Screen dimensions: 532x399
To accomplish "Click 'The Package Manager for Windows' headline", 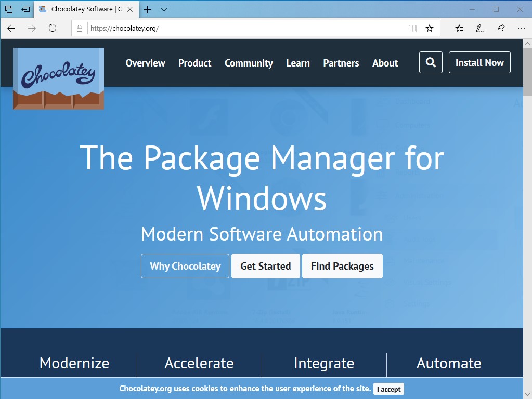I will pos(262,178).
